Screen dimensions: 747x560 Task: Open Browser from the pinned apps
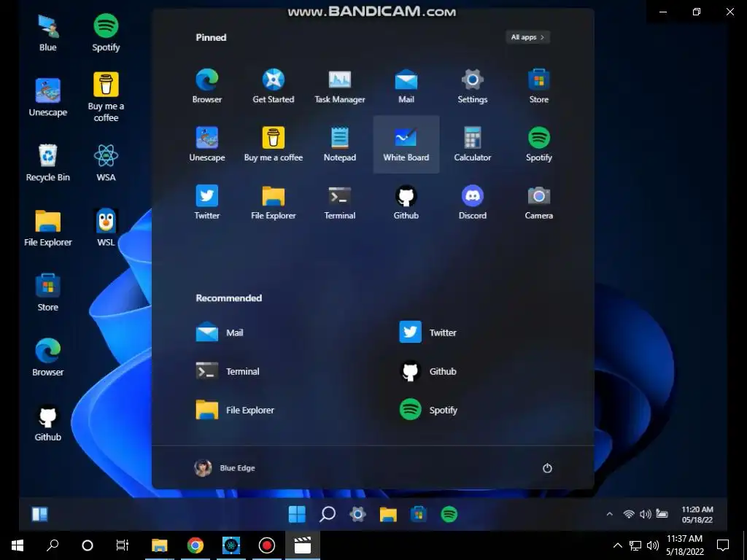(x=206, y=86)
